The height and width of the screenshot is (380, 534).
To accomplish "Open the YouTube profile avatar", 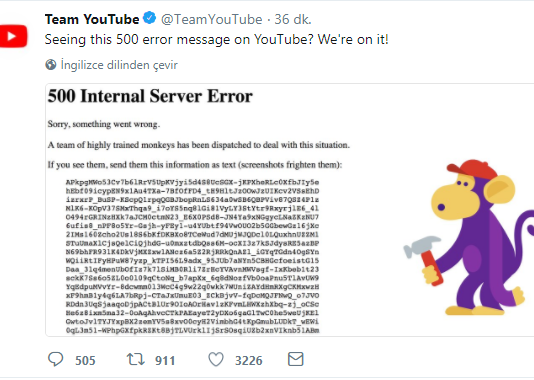I will coord(13,36).
